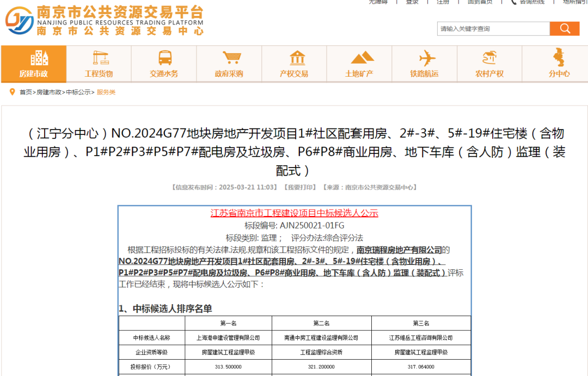Open the 工程货物 crane section
The image size is (588, 376).
pos(99,64)
